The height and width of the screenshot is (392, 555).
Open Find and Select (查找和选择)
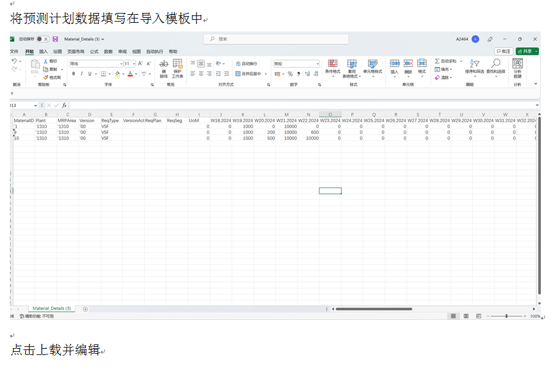pyautogui.click(x=495, y=67)
